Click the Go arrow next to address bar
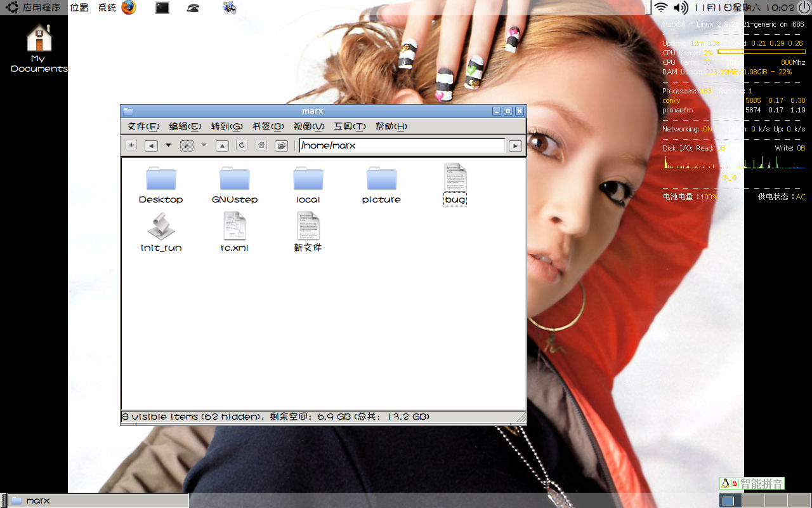Viewport: 812px width, 508px height. [x=515, y=145]
